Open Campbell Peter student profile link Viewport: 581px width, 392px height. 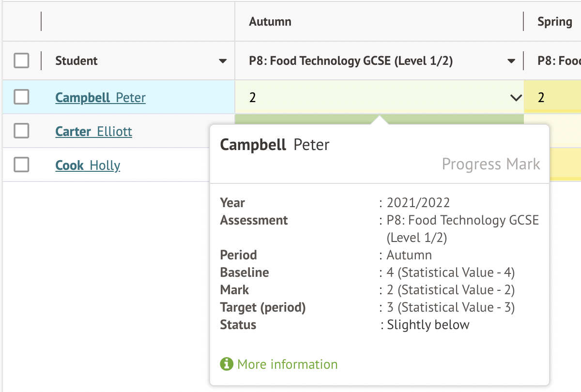[x=100, y=98]
